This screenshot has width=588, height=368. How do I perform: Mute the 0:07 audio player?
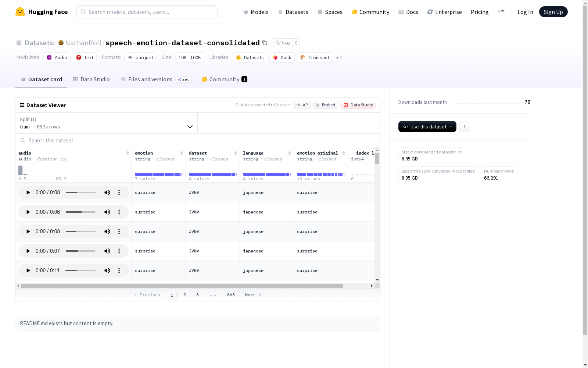click(107, 251)
